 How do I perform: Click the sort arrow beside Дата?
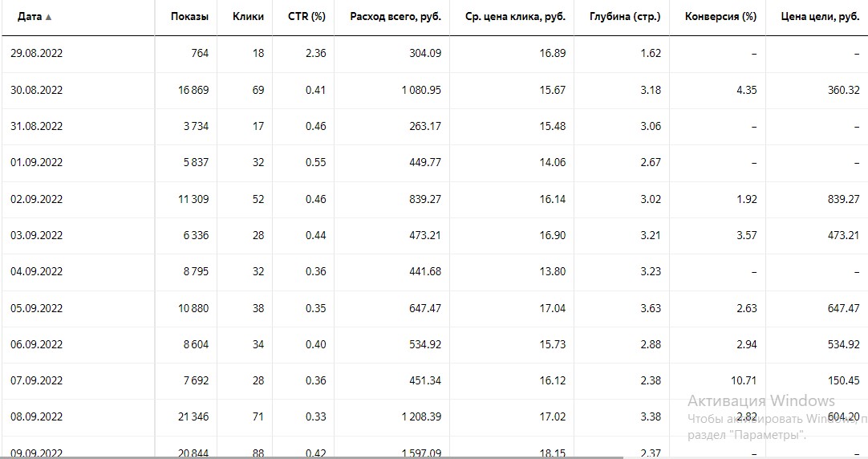coord(49,17)
